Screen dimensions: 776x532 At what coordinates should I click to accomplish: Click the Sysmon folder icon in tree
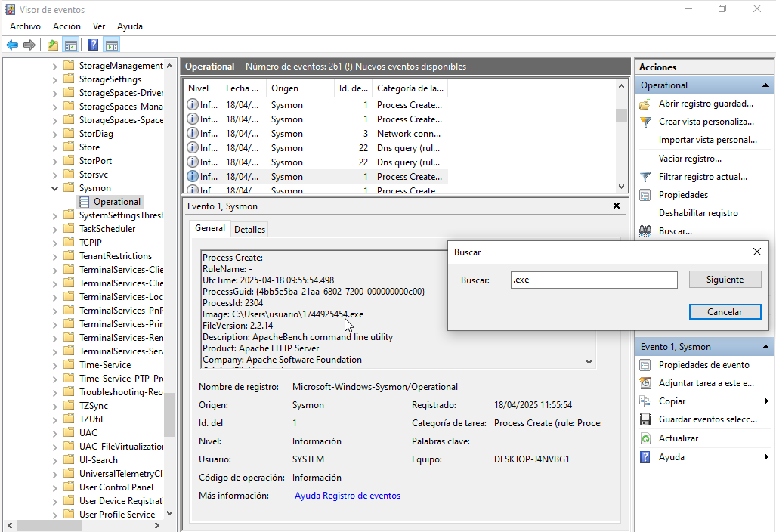point(70,188)
